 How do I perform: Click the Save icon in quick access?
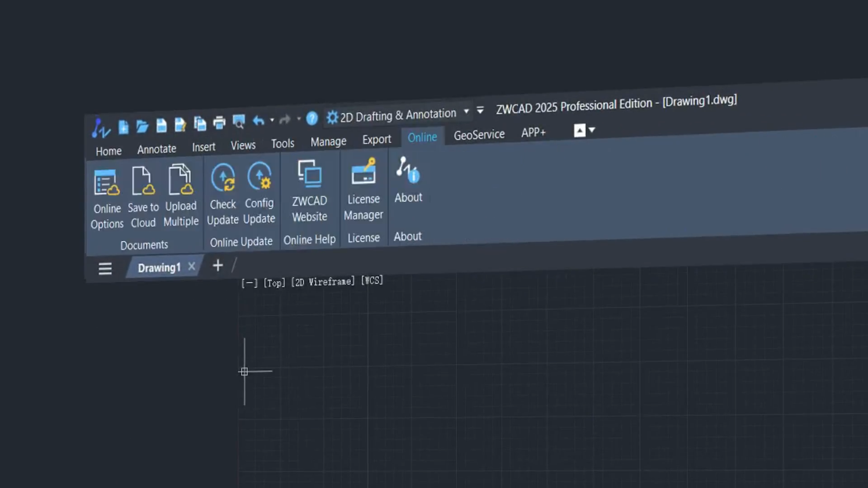[161, 125]
